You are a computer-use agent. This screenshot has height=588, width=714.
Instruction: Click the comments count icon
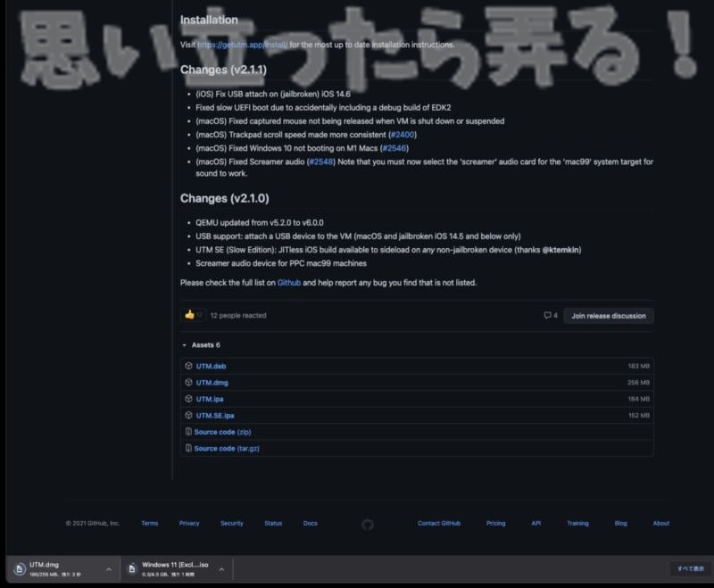547,315
